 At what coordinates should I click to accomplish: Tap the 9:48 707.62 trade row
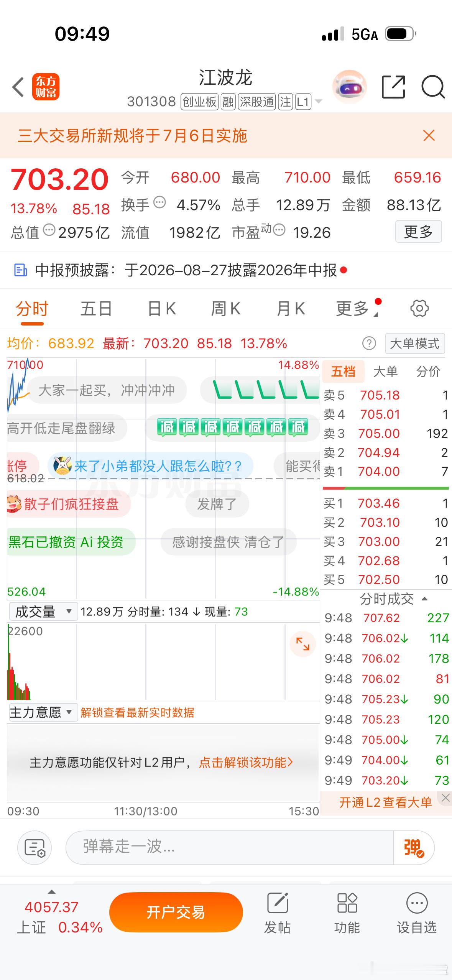point(386,618)
